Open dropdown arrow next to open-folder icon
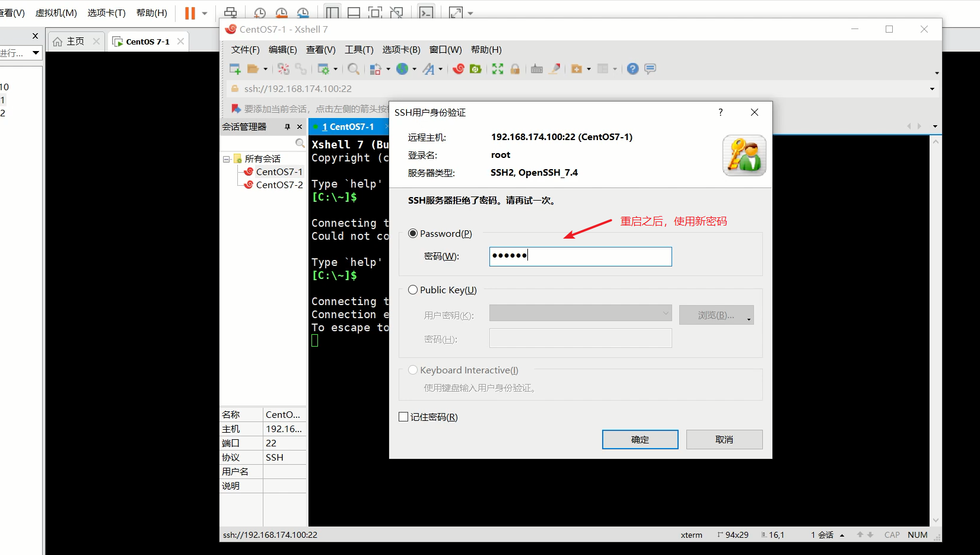The width and height of the screenshot is (980, 555). pyautogui.click(x=265, y=69)
